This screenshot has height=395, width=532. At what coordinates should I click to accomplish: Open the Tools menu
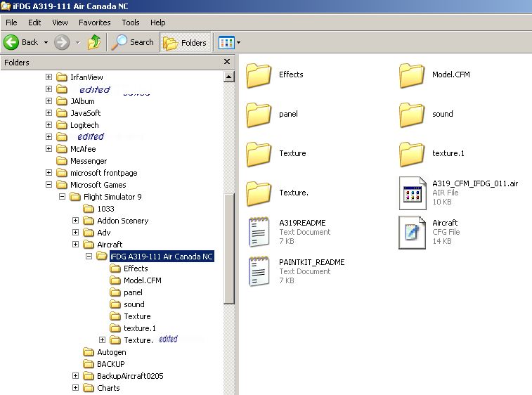(x=131, y=22)
